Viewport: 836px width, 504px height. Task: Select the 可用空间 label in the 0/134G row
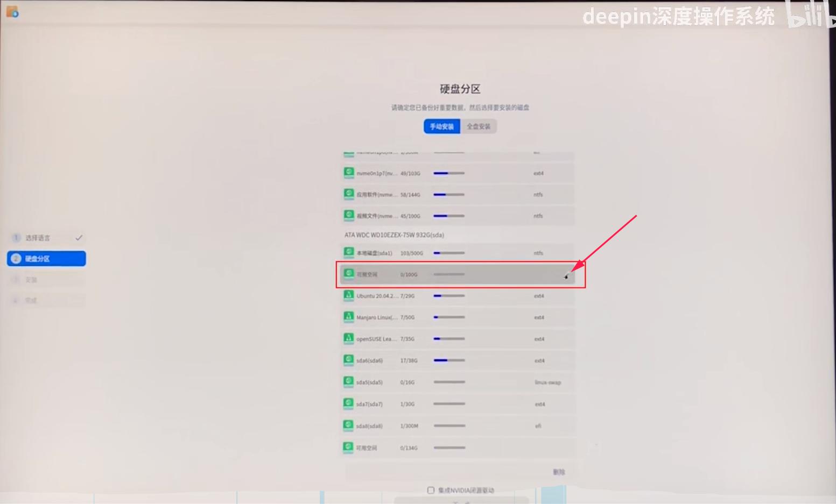[367, 448]
